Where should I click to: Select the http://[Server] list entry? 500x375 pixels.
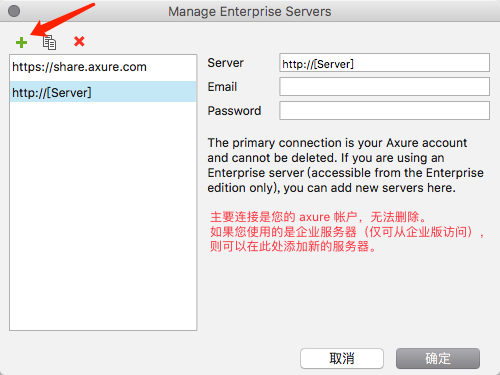103,92
